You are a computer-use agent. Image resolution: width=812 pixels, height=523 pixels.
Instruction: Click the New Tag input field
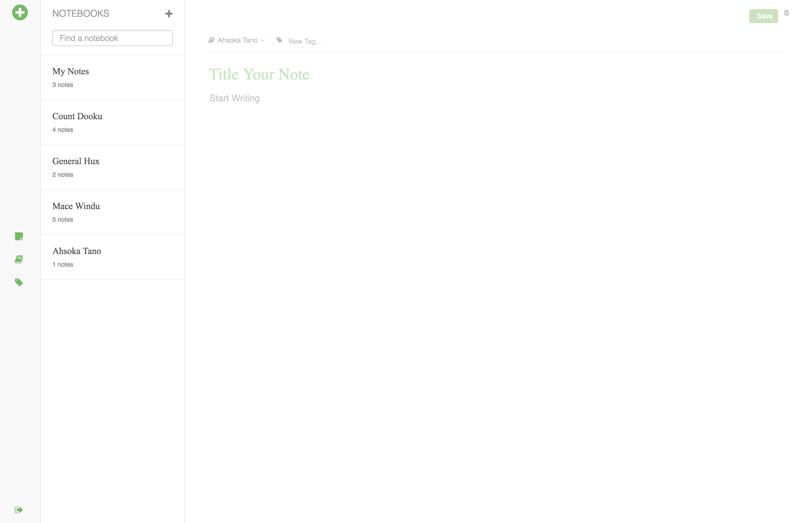click(x=304, y=41)
